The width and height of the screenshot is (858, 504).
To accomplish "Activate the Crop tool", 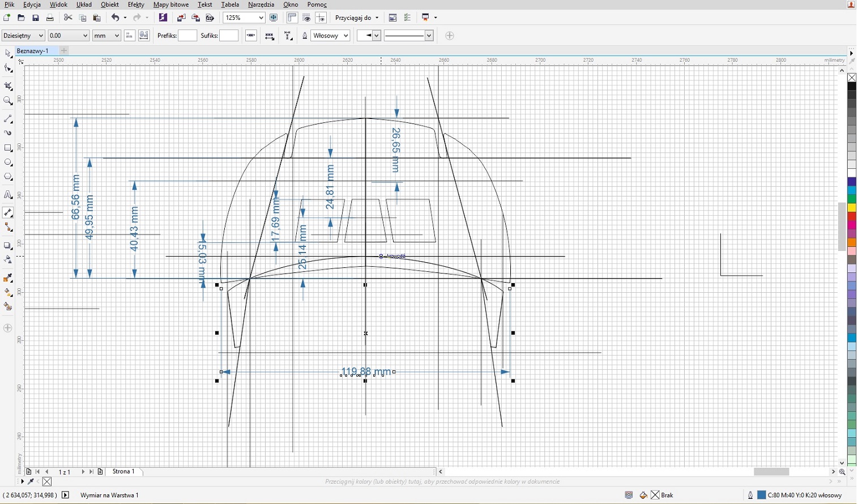I will (8, 87).
